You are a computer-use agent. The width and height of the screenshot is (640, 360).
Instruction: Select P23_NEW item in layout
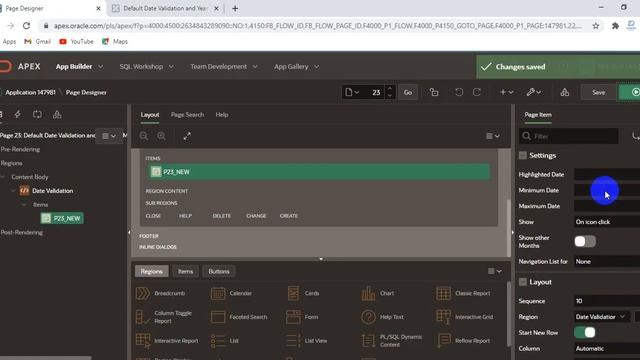coord(319,172)
